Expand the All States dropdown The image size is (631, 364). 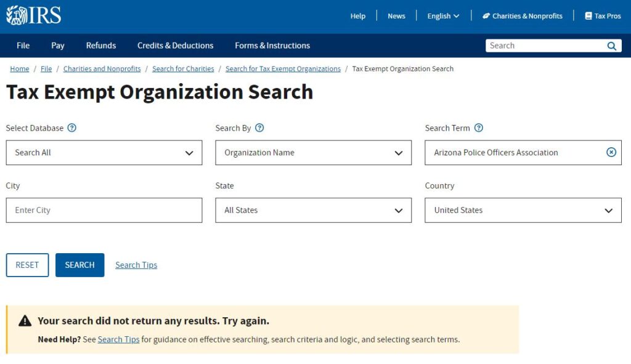click(313, 210)
